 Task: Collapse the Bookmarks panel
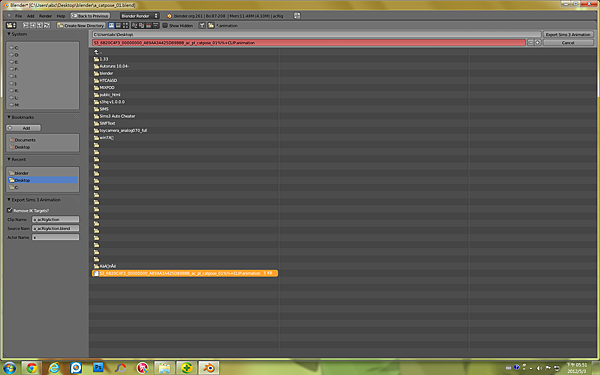(x=9, y=117)
